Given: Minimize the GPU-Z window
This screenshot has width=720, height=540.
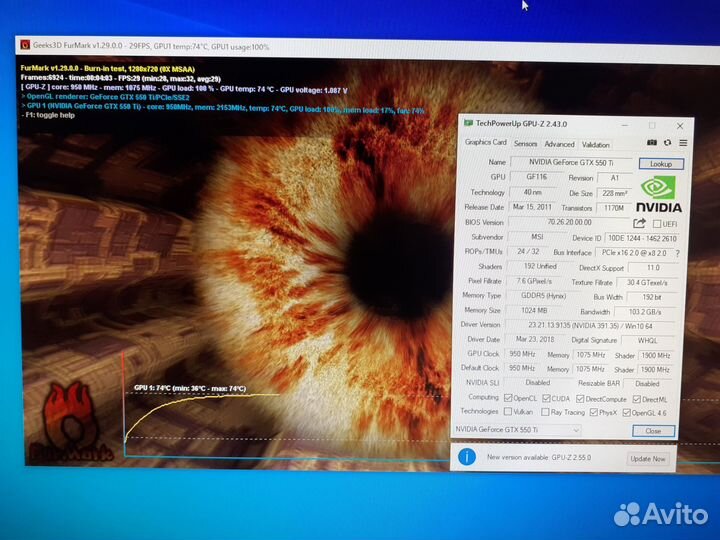Looking at the screenshot, I should pyautogui.click(x=624, y=125).
